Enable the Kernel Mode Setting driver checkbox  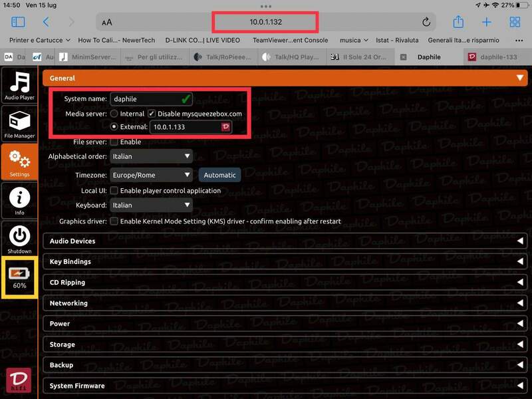coord(114,221)
